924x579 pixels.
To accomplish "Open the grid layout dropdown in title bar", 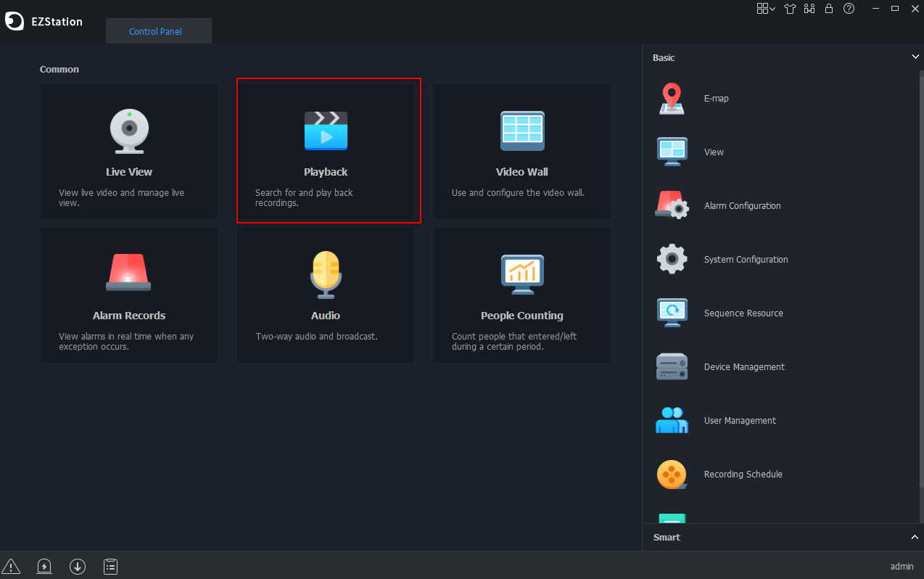I will coord(765,9).
